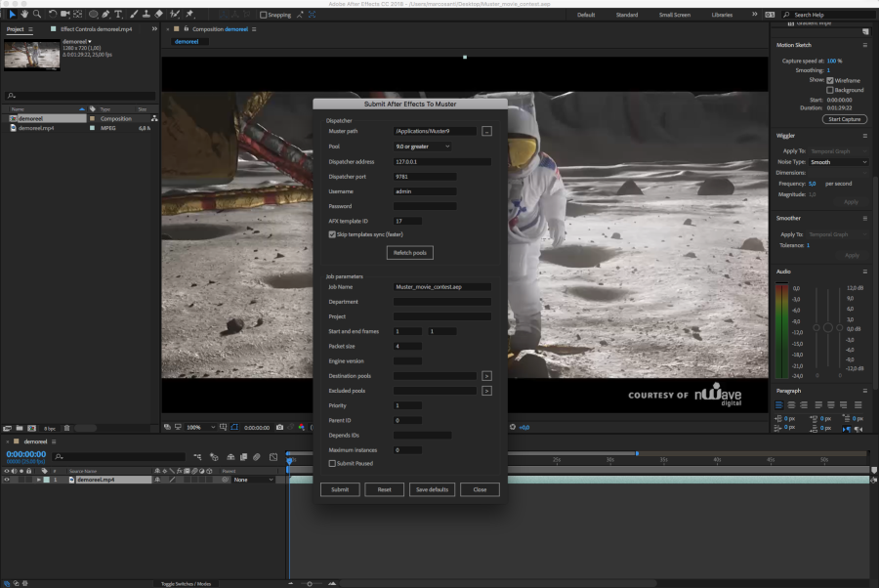Select the Clone Stamp tool
The height and width of the screenshot is (588, 879).
[146, 14]
